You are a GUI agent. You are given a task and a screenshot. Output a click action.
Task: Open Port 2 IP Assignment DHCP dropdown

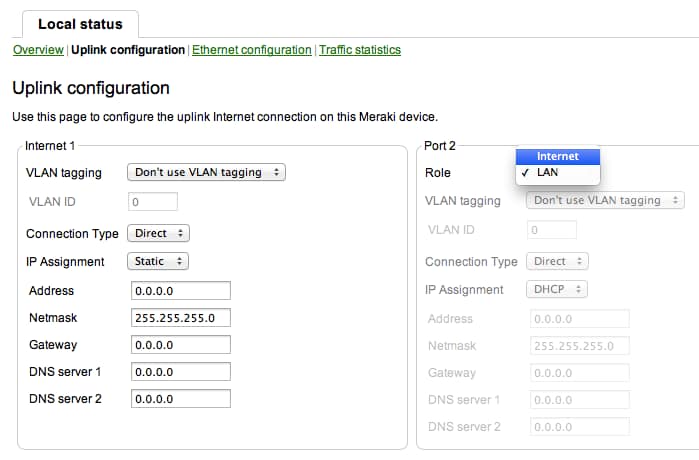pos(557,289)
